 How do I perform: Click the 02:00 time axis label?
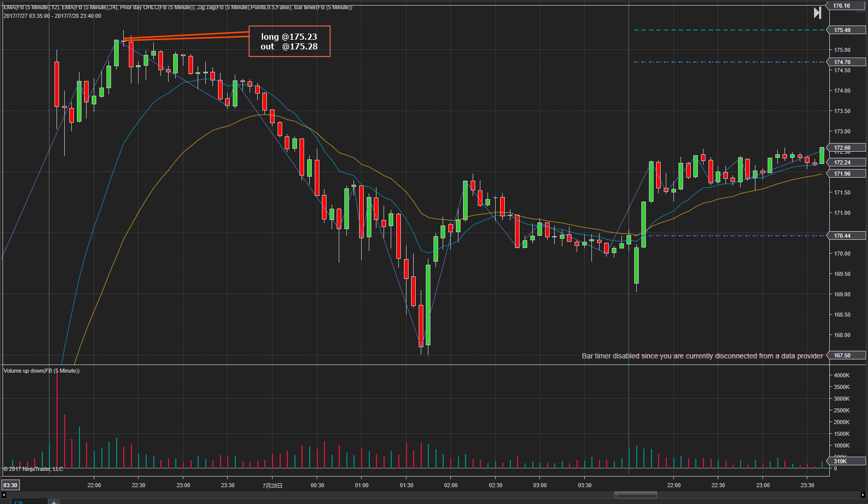451,485
